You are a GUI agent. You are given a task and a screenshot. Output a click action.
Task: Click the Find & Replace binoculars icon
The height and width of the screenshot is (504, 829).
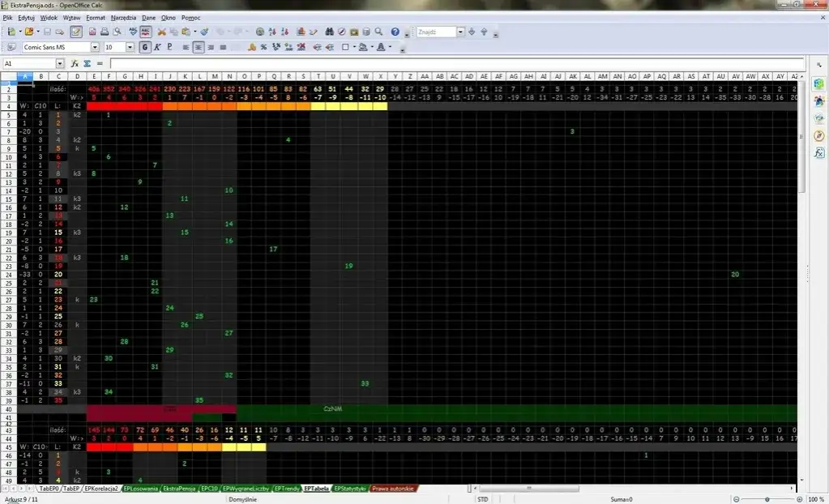tap(330, 32)
